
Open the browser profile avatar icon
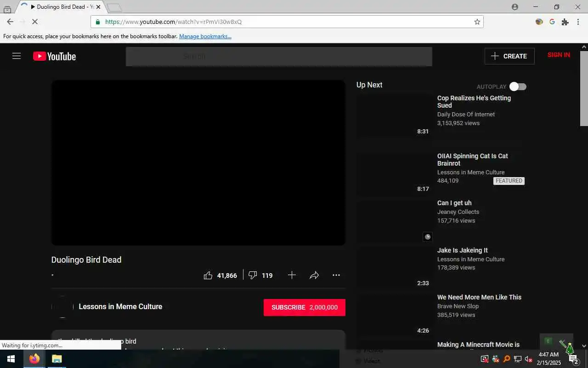514,7
